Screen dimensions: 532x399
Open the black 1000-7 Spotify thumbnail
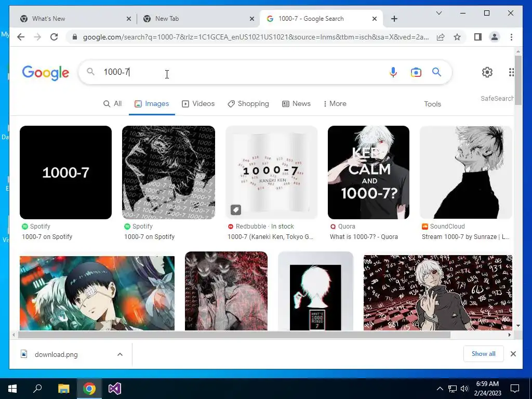coord(65,172)
